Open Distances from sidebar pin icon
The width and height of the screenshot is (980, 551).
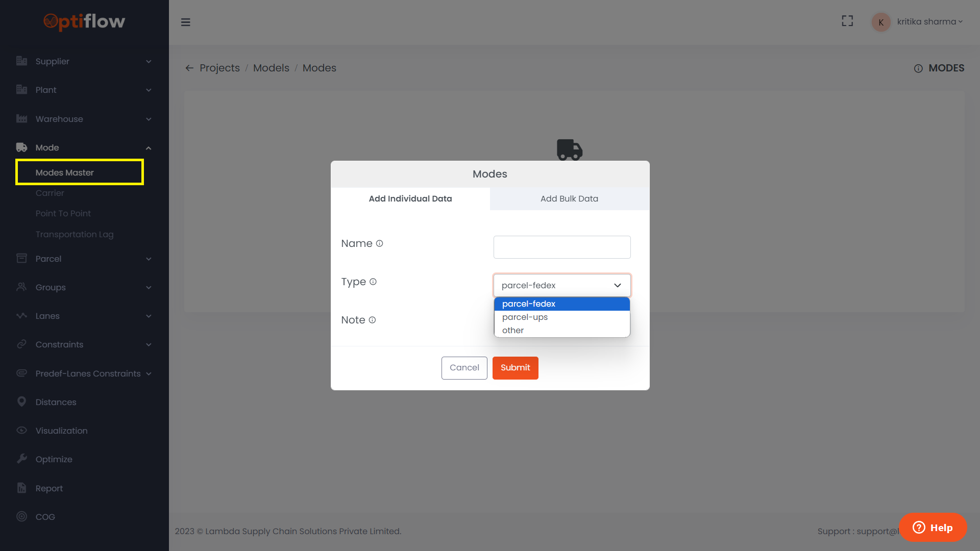(x=21, y=402)
